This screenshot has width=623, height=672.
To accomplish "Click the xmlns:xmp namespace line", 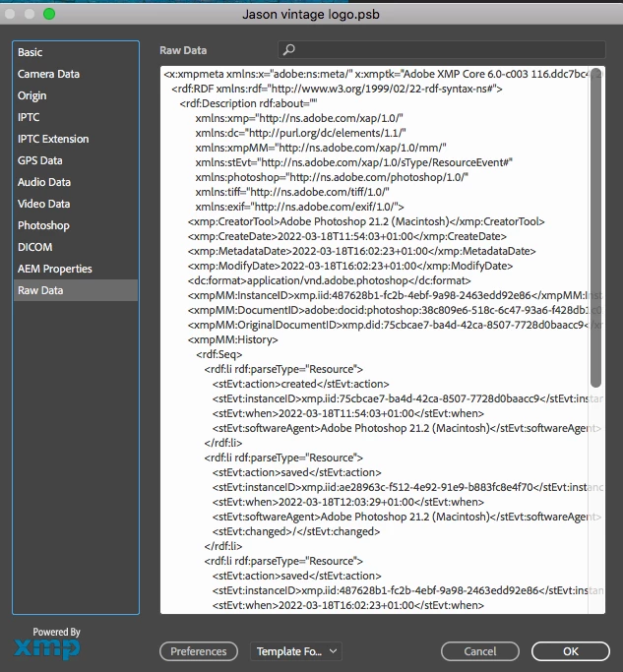I will pos(299,118).
